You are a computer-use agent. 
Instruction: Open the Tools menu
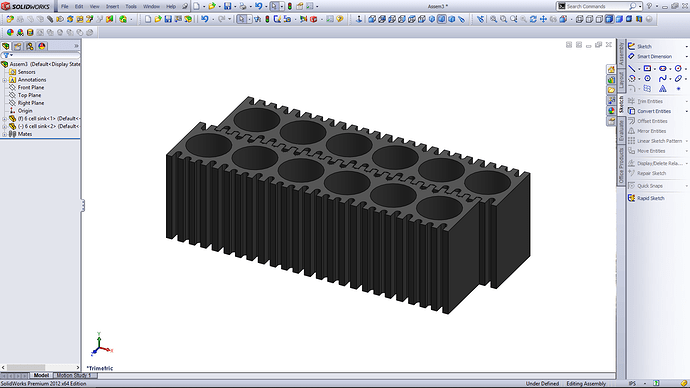click(131, 7)
